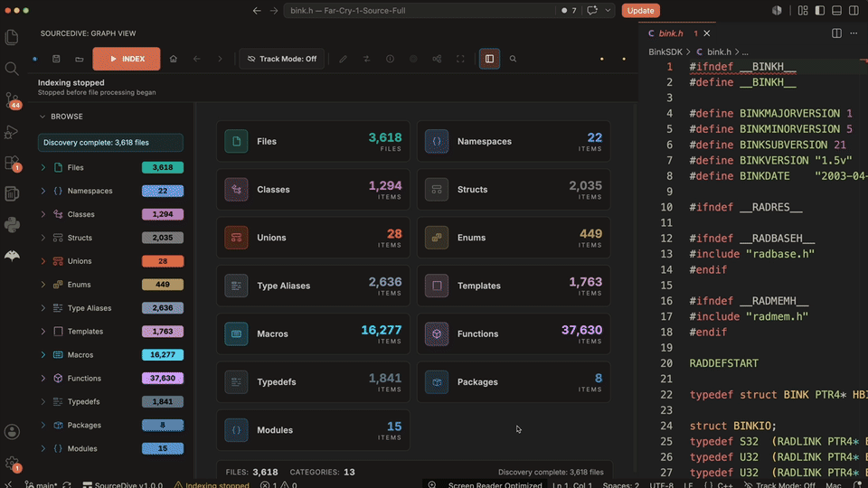Image resolution: width=868 pixels, height=488 pixels.
Task: Toggle the secondary side bar layout icon
Action: coord(854,11)
